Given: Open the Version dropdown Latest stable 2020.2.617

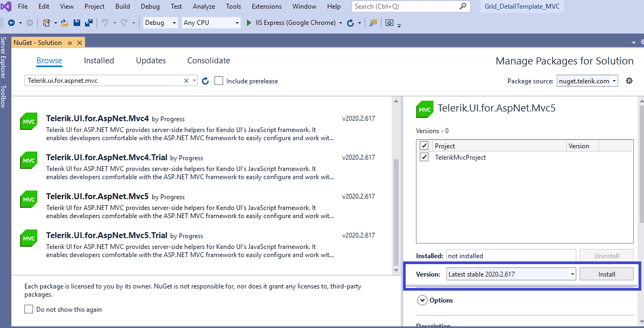Looking at the screenshot, I should (511, 274).
